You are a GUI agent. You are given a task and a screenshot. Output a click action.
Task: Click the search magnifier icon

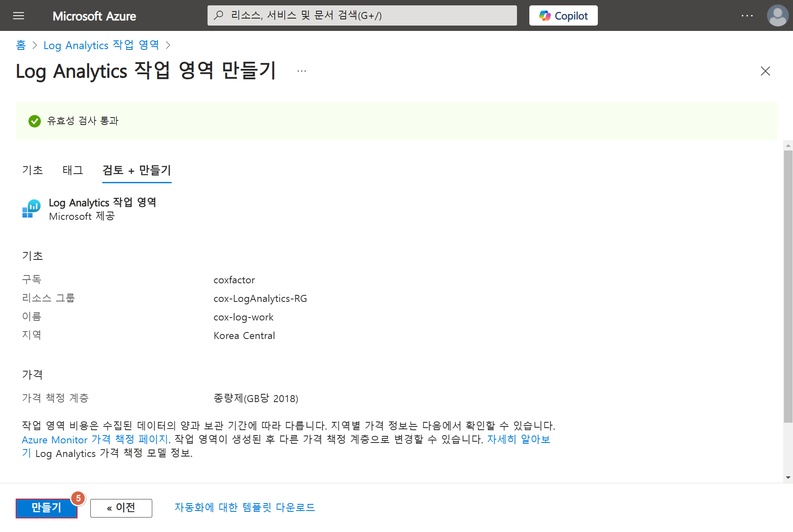coord(219,15)
